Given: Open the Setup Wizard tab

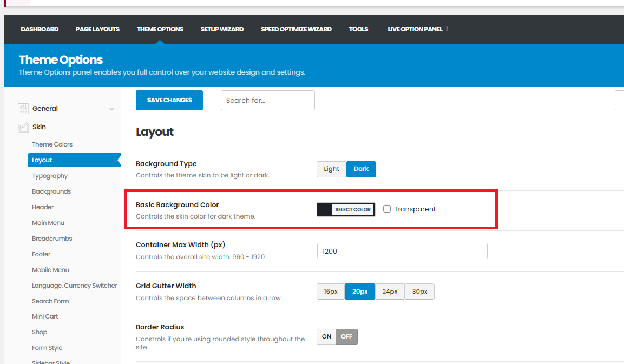Looking at the screenshot, I should coord(222,29).
